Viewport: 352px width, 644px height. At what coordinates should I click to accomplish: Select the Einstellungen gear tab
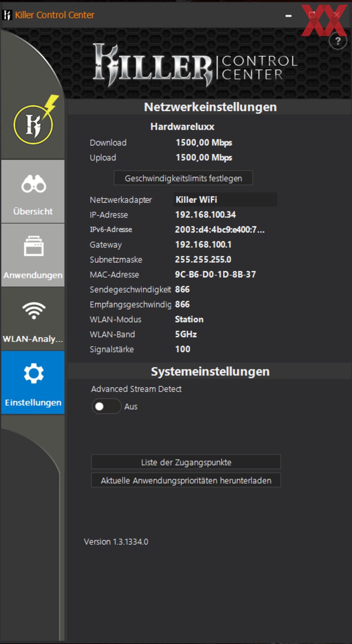click(x=33, y=382)
